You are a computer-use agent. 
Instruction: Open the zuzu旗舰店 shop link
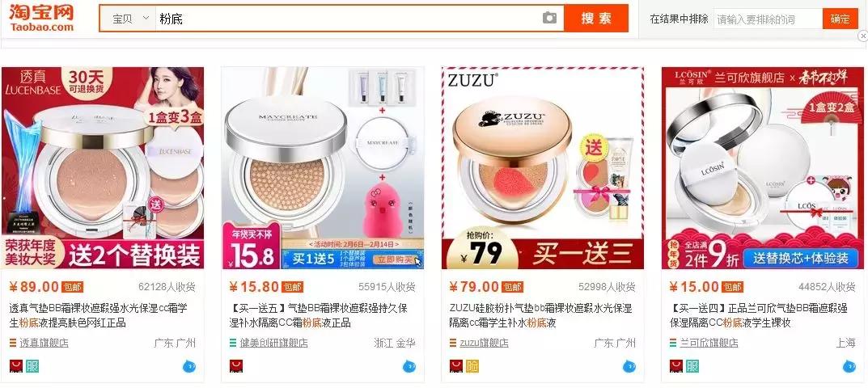click(x=484, y=344)
